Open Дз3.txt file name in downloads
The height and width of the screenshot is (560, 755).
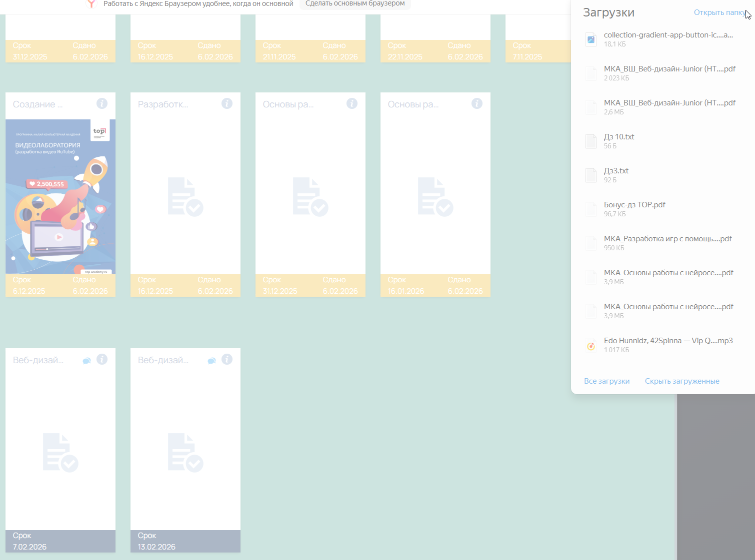(616, 171)
